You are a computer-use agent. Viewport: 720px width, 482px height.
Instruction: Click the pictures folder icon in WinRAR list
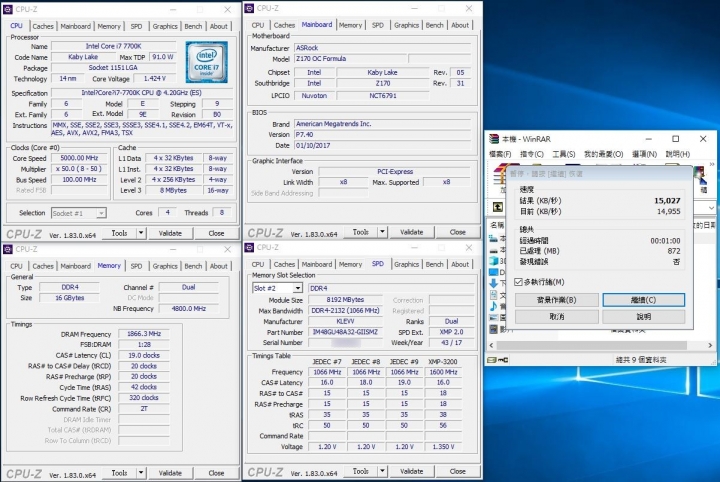click(494, 318)
